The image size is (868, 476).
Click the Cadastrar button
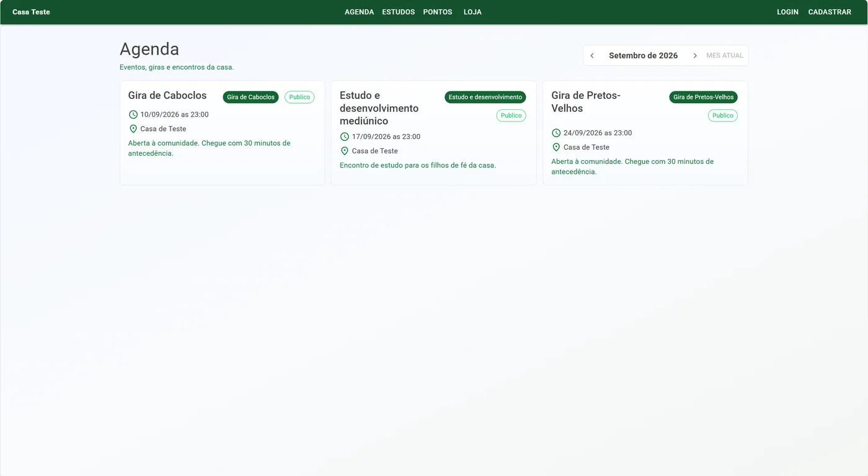coord(830,12)
